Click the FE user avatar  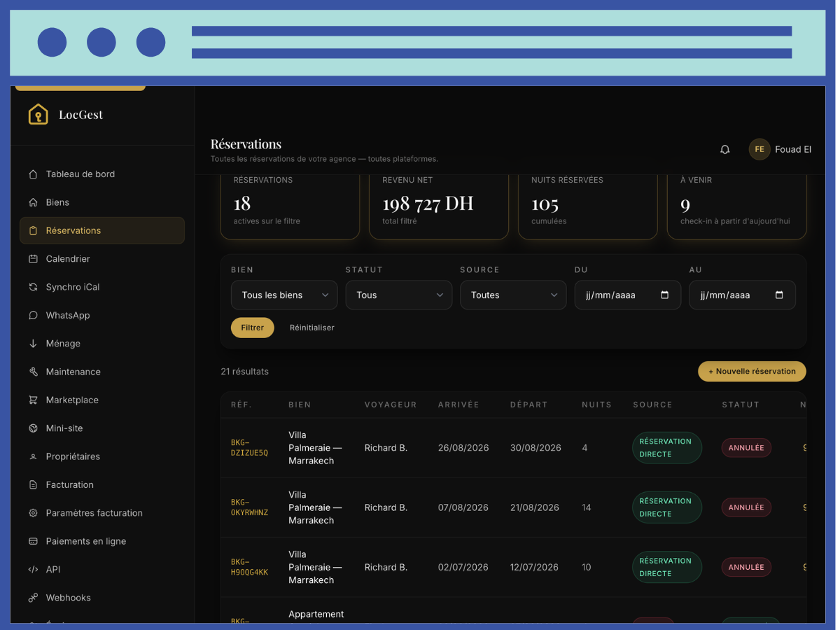click(x=759, y=149)
